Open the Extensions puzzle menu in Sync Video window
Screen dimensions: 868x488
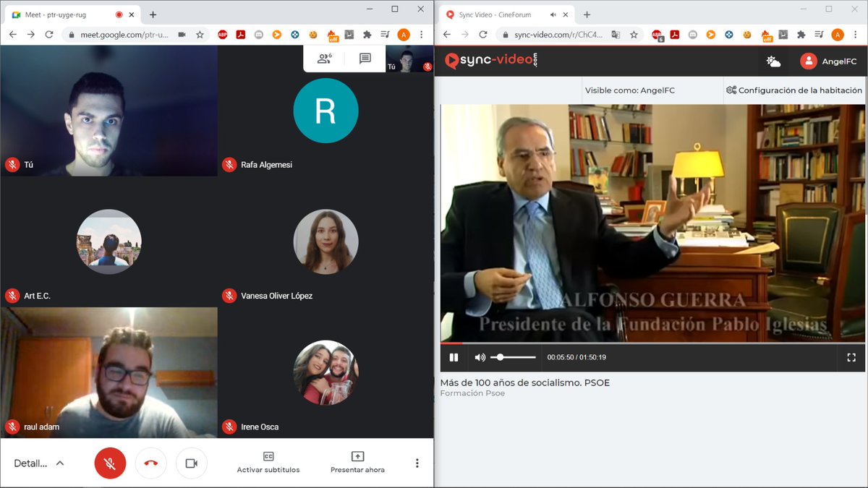point(801,35)
